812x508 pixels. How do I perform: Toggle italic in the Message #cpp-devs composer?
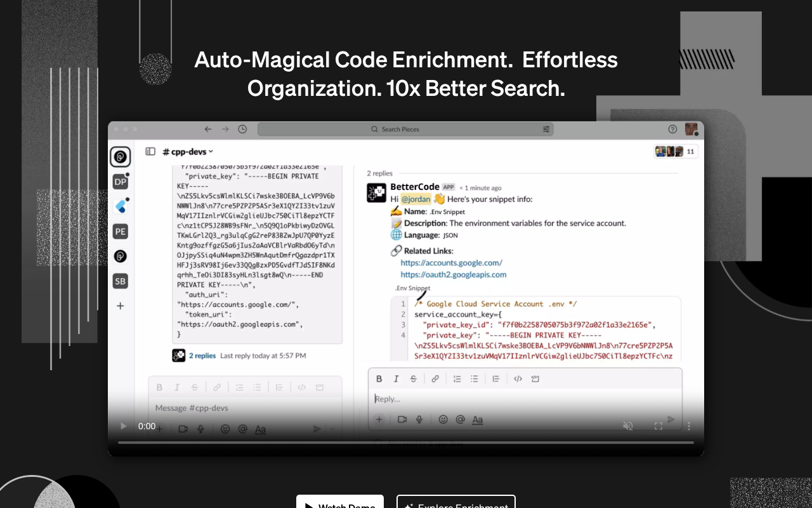coord(177,387)
